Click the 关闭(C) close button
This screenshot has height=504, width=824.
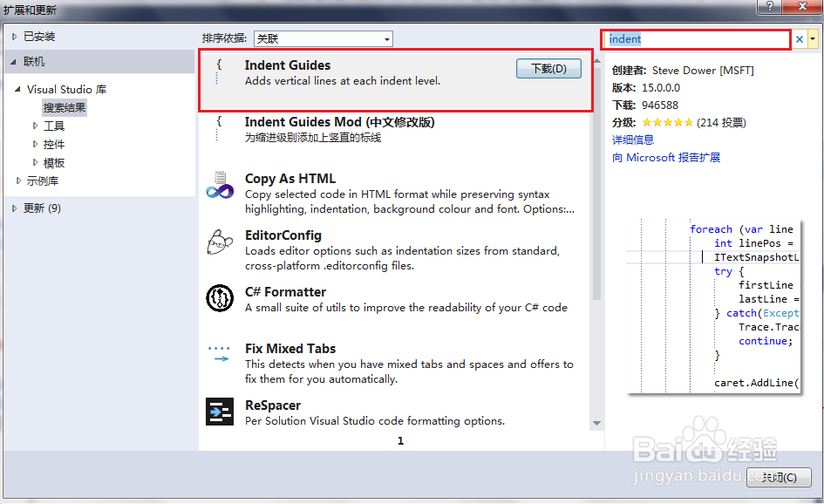point(779,477)
